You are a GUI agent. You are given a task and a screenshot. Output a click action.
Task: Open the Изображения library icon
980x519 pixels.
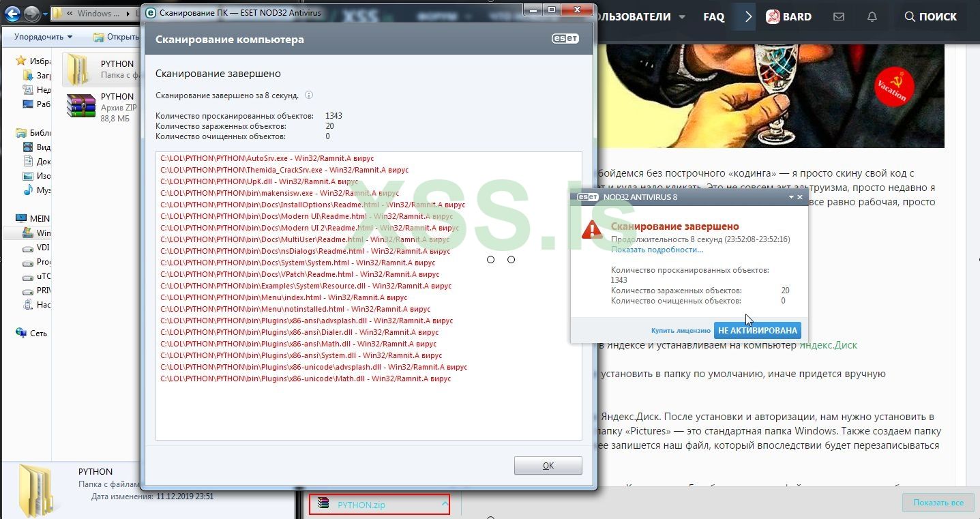[x=28, y=176]
